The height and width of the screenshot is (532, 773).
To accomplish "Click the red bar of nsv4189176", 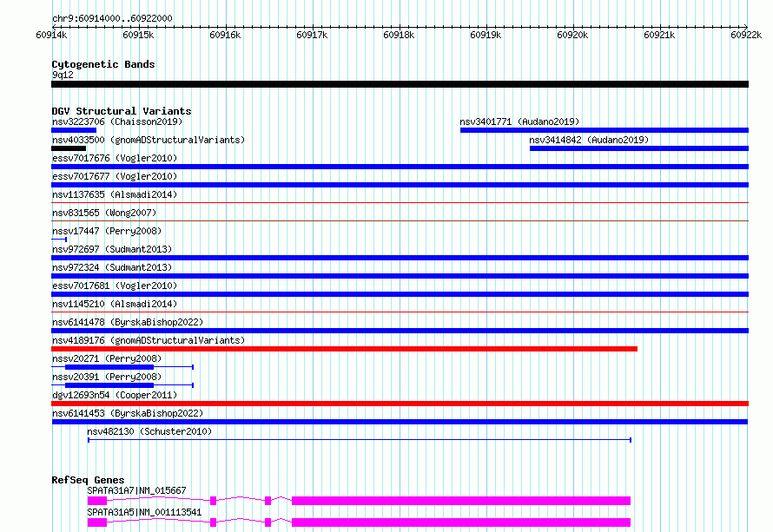I will [x=344, y=349].
